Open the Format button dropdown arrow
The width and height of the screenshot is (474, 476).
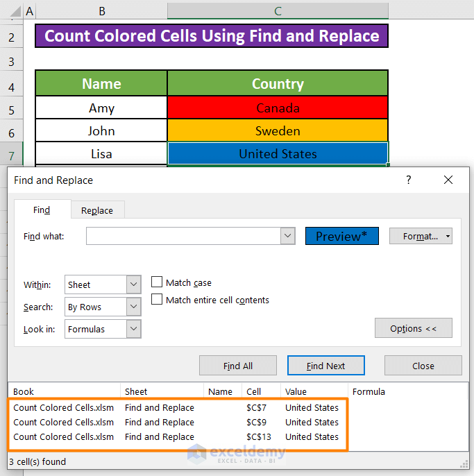point(448,237)
